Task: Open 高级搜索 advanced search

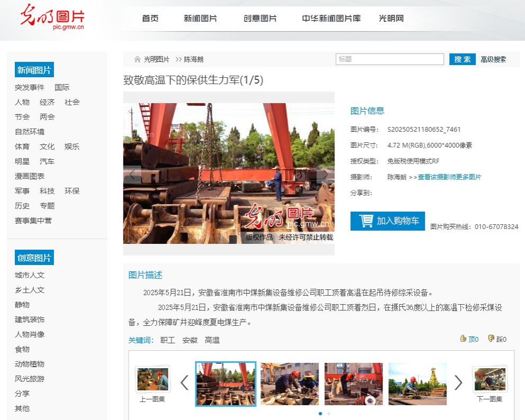Action: [493, 60]
